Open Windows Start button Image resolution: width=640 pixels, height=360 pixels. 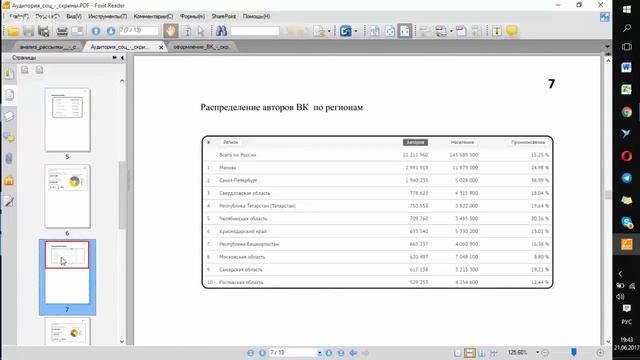coord(627,9)
